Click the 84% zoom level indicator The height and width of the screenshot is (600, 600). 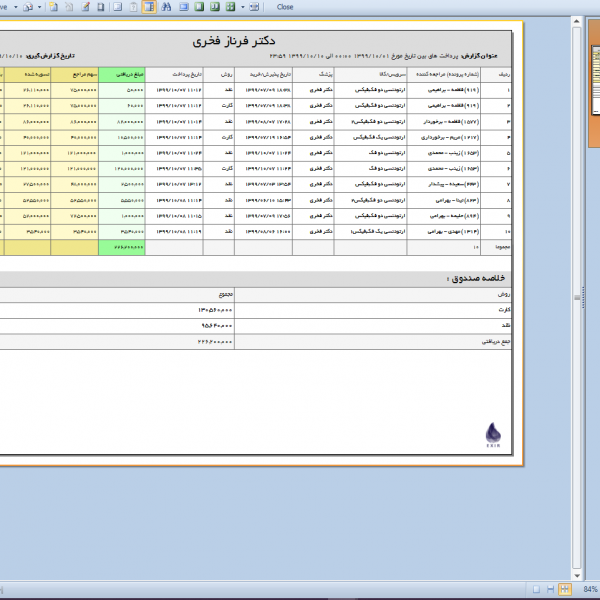click(x=589, y=589)
